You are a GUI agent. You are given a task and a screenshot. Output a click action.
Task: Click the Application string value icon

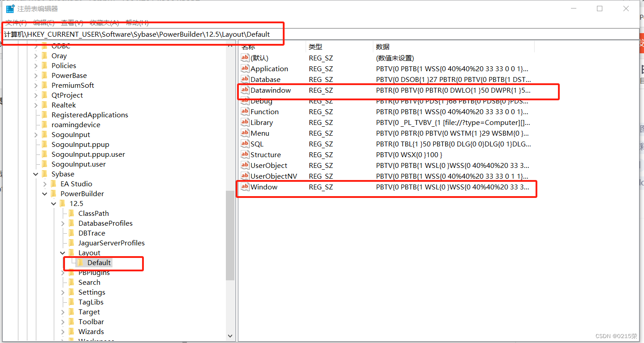point(245,69)
